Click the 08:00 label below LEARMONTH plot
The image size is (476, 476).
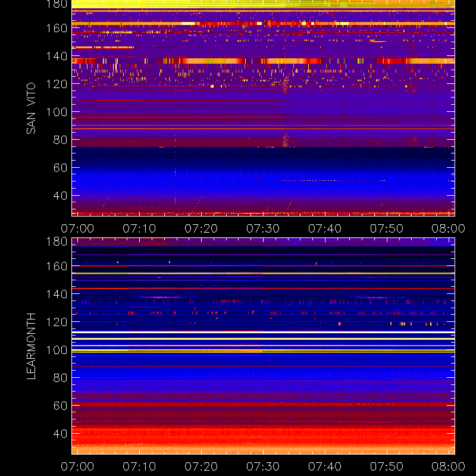(449, 466)
